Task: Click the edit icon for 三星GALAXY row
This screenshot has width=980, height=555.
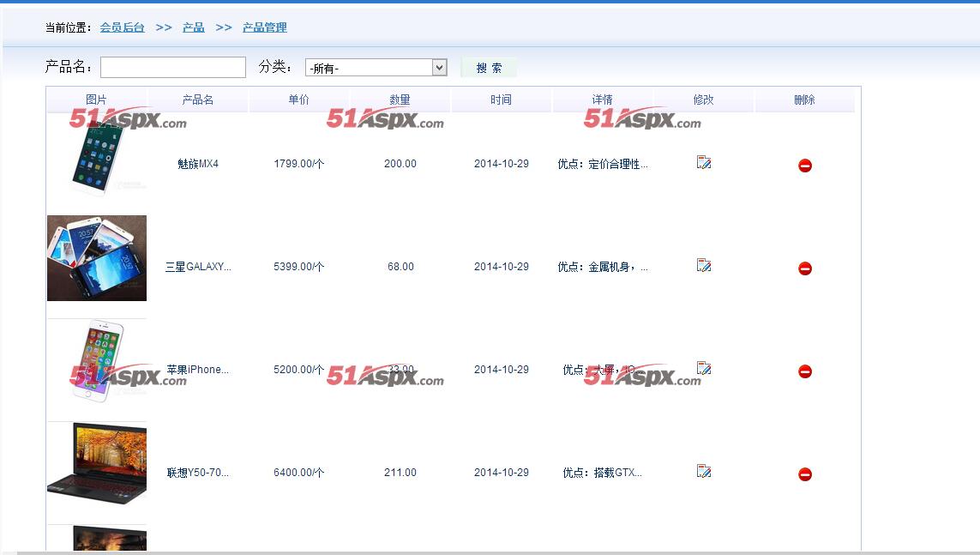Action: pos(704,265)
